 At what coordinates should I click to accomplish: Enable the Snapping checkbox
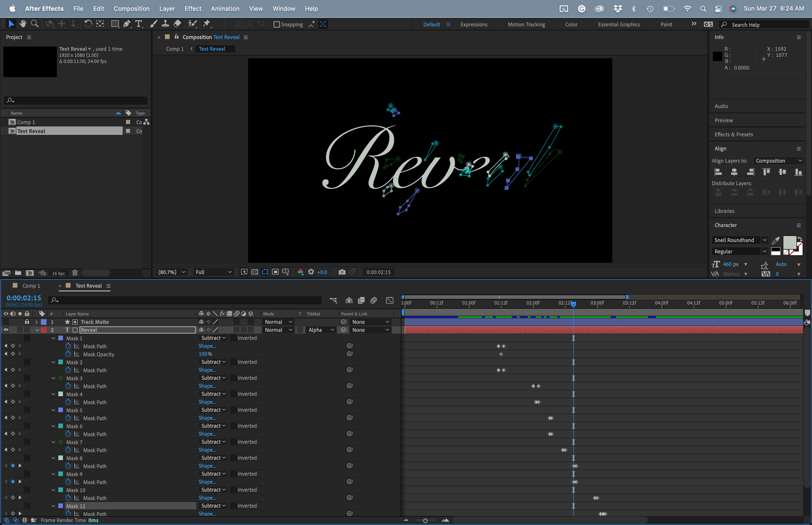coord(277,24)
